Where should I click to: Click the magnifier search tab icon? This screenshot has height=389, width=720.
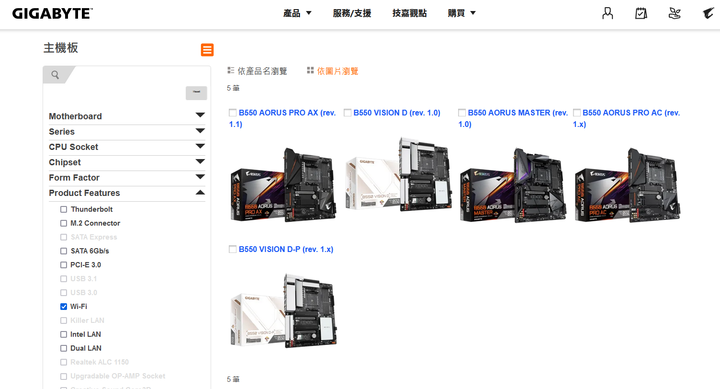click(55, 74)
